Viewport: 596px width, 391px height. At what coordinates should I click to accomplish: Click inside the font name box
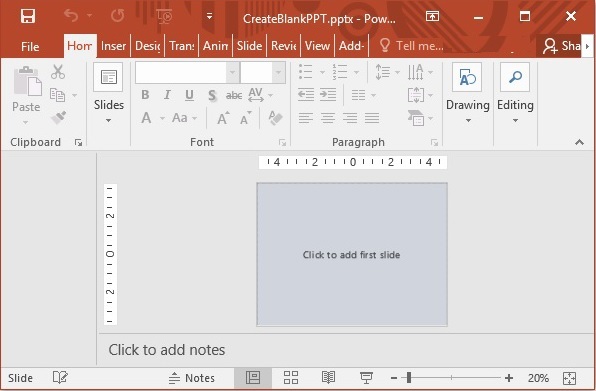(181, 72)
